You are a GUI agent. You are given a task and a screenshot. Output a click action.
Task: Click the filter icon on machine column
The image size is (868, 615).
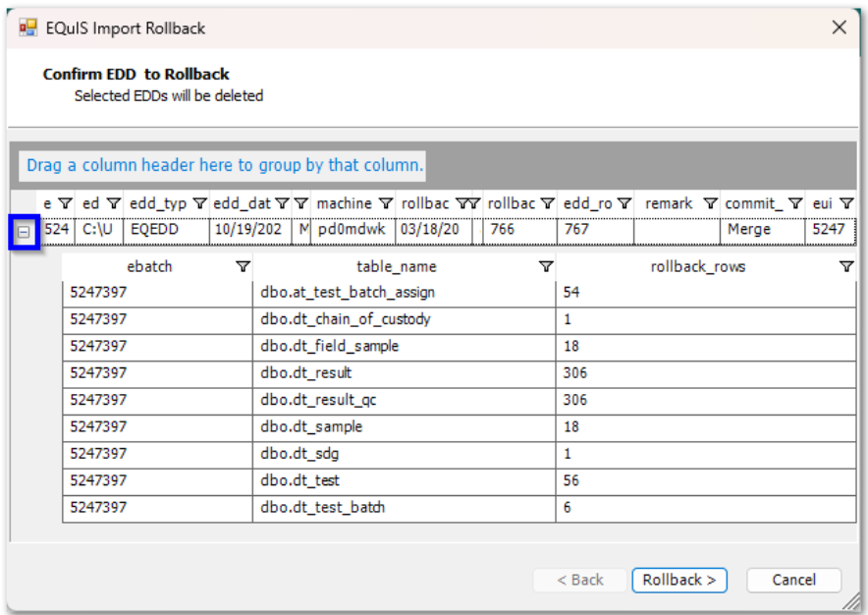[x=386, y=203]
